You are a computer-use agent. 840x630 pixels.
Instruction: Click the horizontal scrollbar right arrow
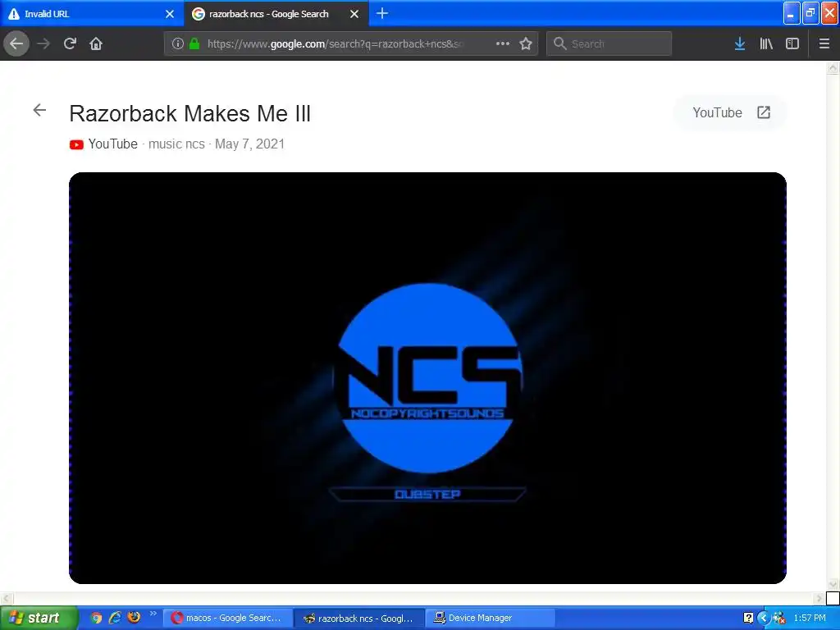[x=819, y=598]
